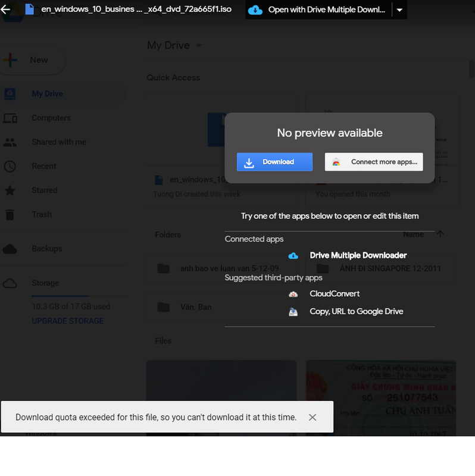Screen dimensions: 475x476
Task: Open the dark file thumbnail under Files
Action: [221, 398]
